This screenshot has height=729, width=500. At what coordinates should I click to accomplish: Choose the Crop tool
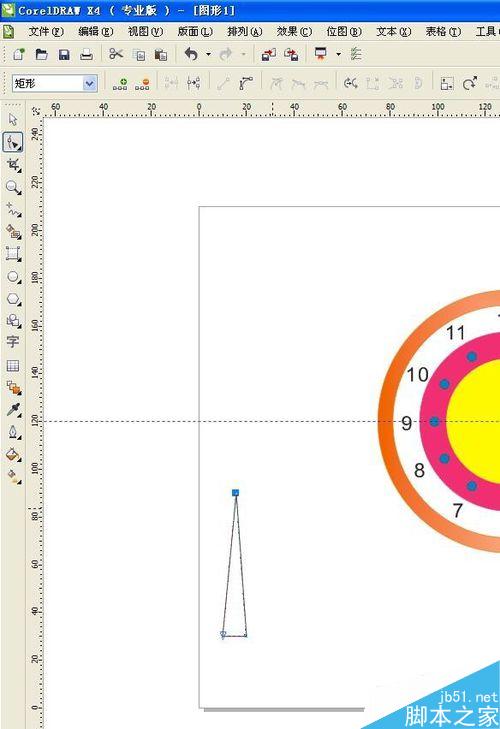pyautogui.click(x=13, y=165)
